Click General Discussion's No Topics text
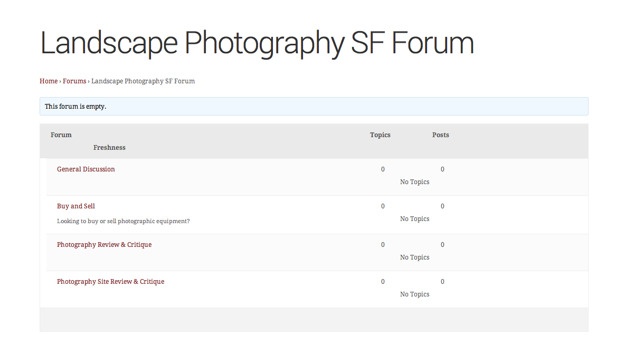 tap(414, 182)
